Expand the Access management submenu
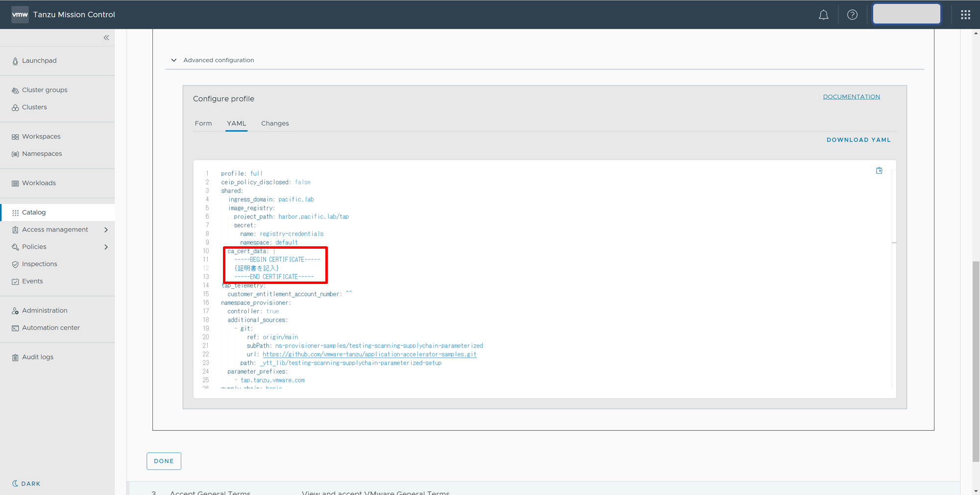 (106, 230)
